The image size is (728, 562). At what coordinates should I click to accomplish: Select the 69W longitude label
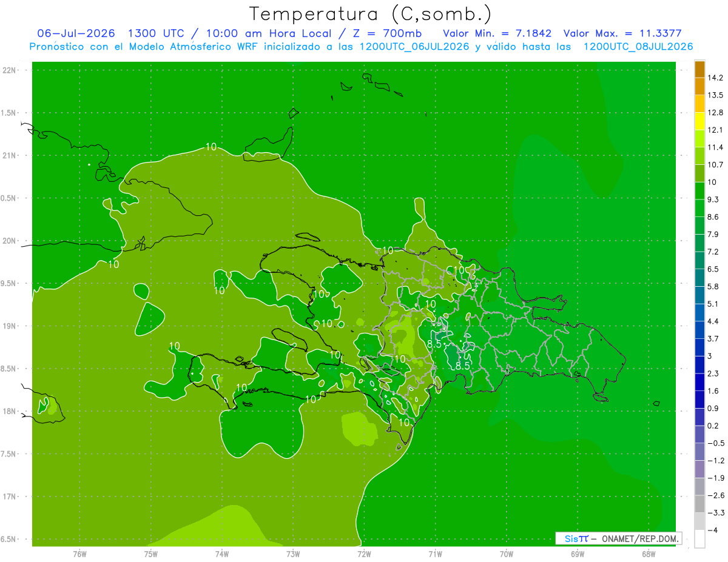click(578, 554)
